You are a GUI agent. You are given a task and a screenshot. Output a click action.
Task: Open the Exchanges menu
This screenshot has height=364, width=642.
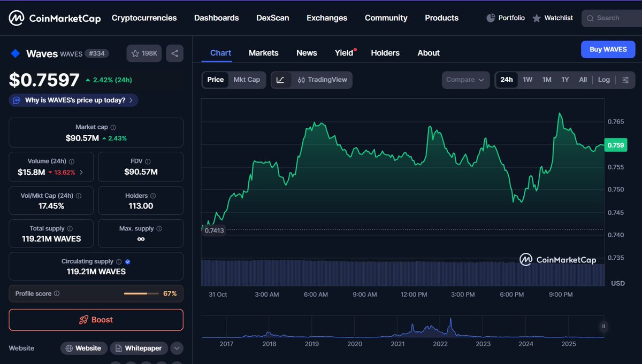click(327, 18)
